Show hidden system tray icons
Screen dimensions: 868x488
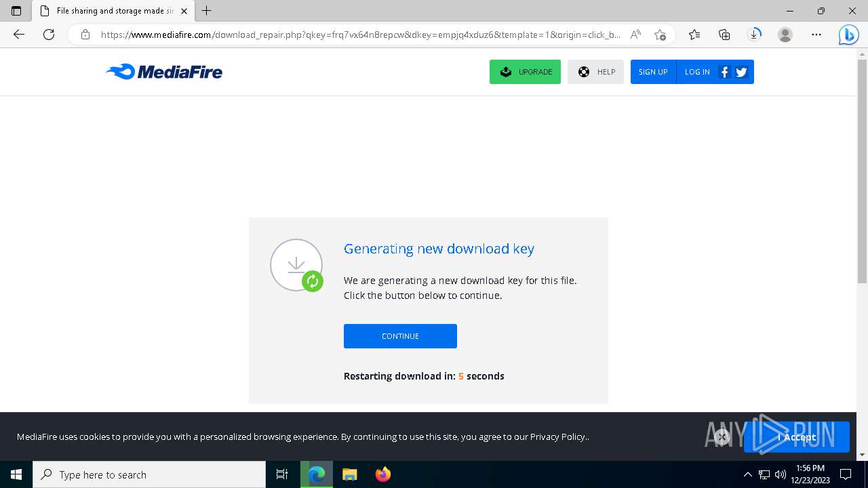point(748,474)
